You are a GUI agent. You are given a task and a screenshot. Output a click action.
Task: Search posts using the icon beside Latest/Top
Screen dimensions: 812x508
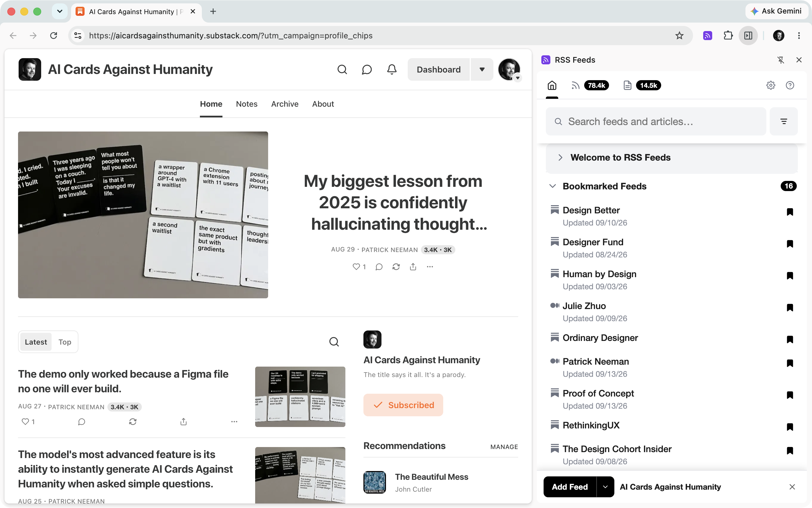click(x=334, y=342)
